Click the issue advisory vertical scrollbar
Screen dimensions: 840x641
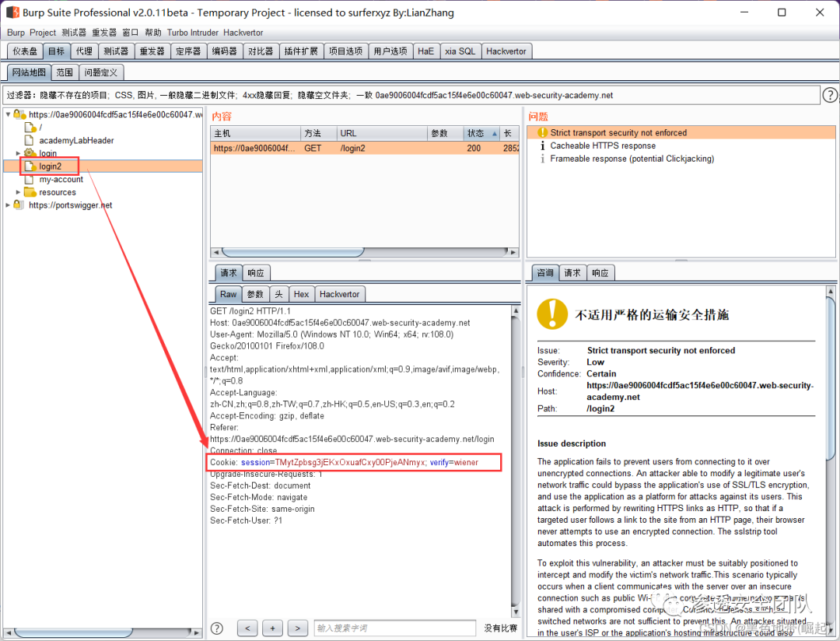tap(831, 461)
